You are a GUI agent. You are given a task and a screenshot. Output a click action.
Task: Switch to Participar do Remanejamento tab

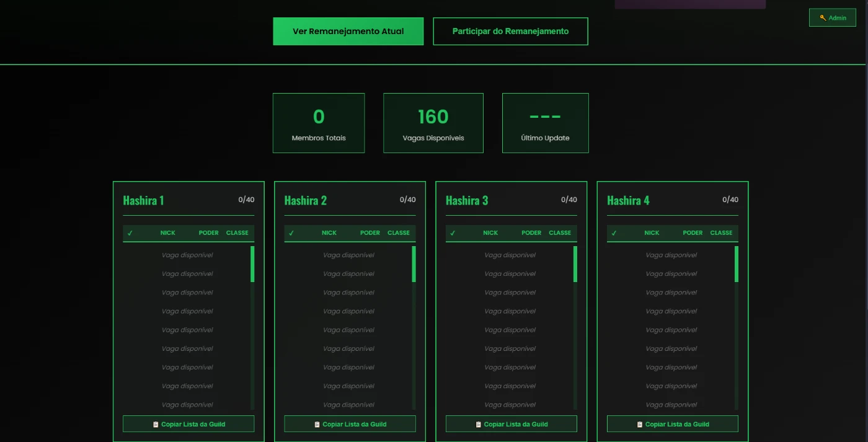510,32
